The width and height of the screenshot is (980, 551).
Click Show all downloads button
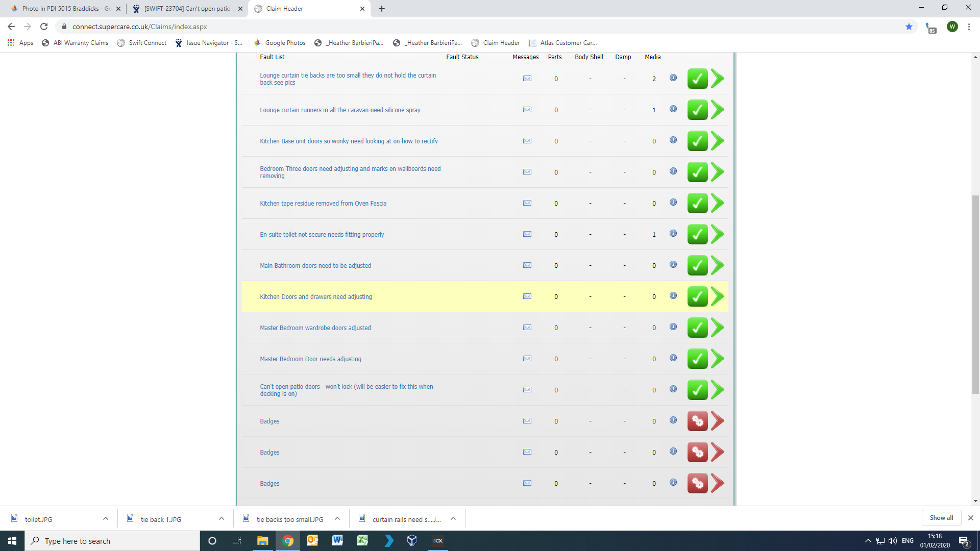coord(941,518)
